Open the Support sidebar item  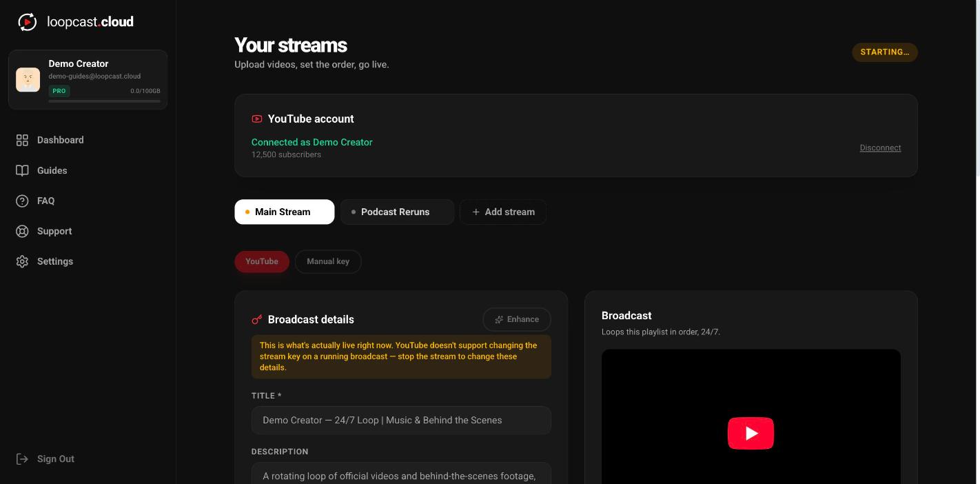(x=88, y=231)
